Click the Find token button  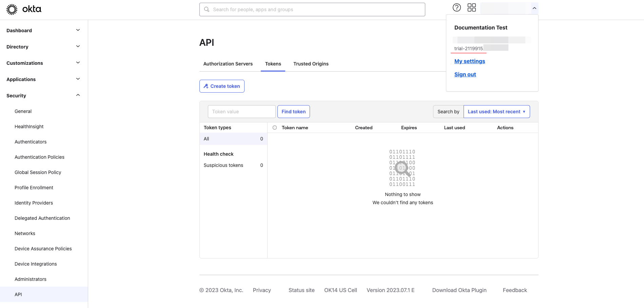coord(294,112)
